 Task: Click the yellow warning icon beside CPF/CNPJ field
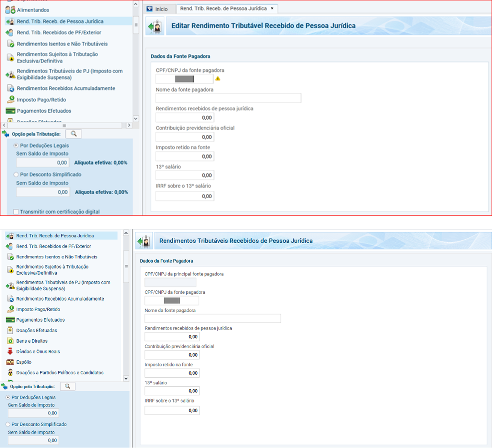pyautogui.click(x=218, y=79)
